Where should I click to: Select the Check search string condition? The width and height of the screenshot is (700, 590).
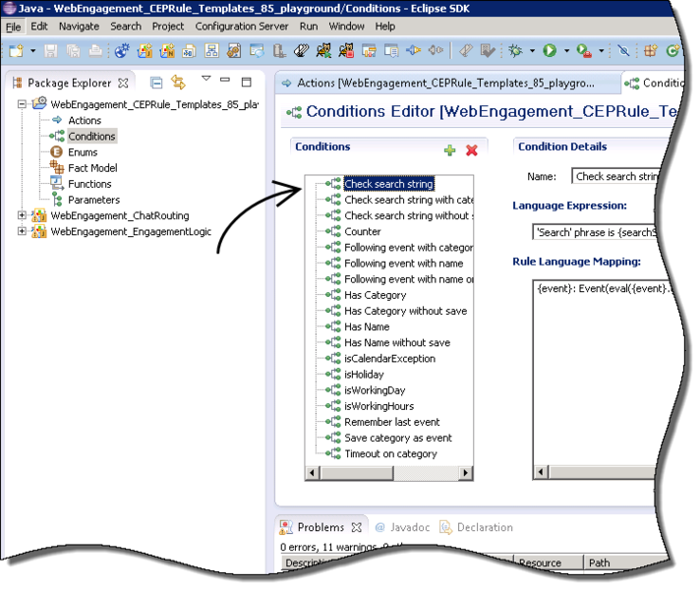coord(389,184)
